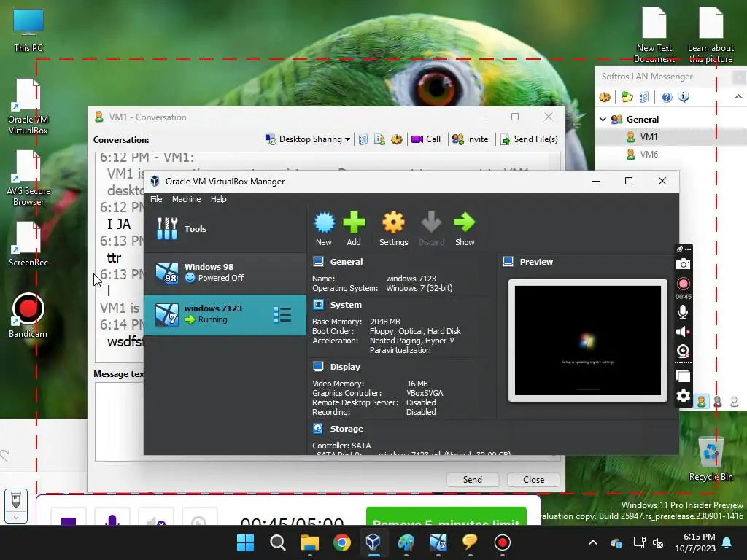Open Softros LAN Messenger settings gear icon
Image resolution: width=747 pixels, height=560 pixels.
click(605, 97)
